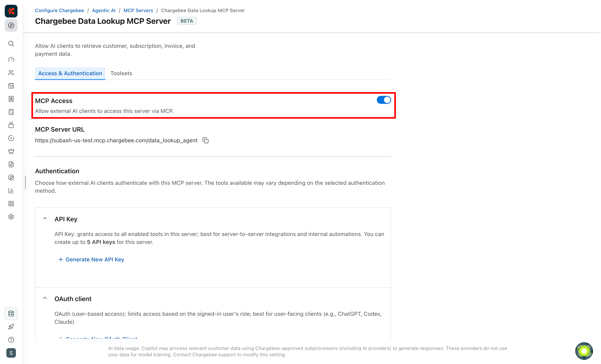The width and height of the screenshot is (601, 364).
Task: Turn off the MCP Access toggle
Action: (x=384, y=100)
